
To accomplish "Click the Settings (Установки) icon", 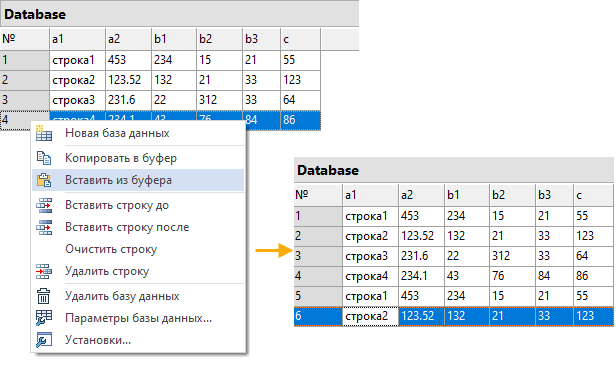I will point(44,340).
